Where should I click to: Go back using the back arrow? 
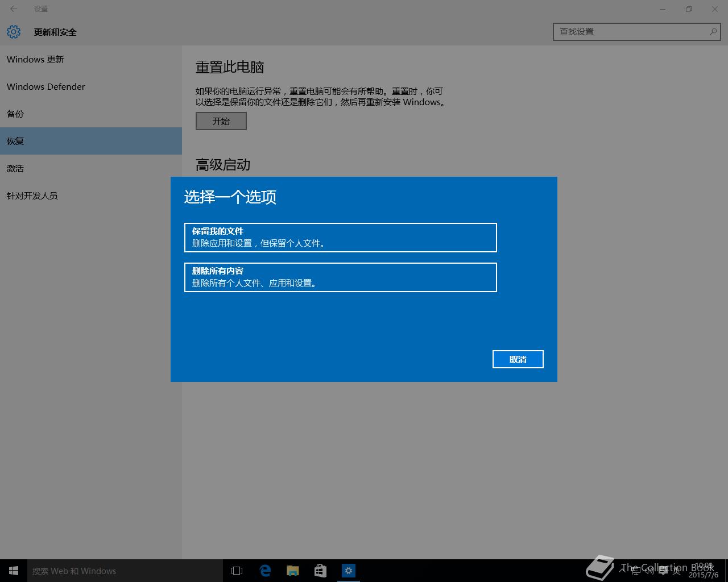coord(14,9)
